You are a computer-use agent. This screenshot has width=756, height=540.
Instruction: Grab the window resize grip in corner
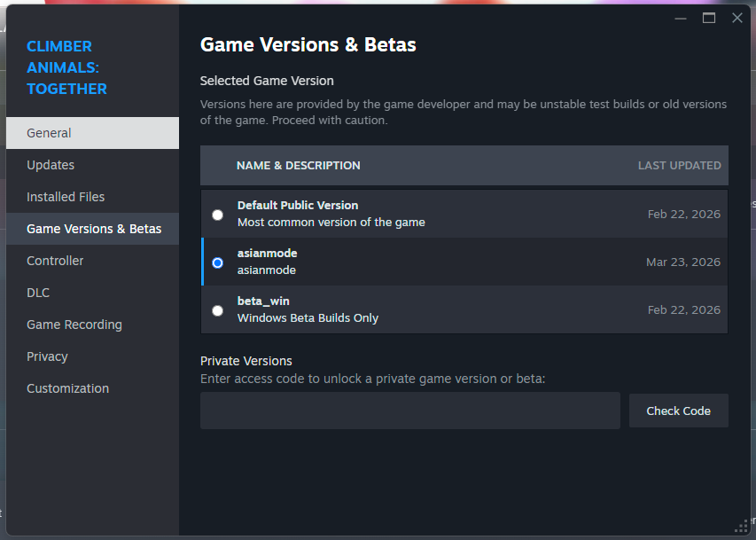(741, 527)
